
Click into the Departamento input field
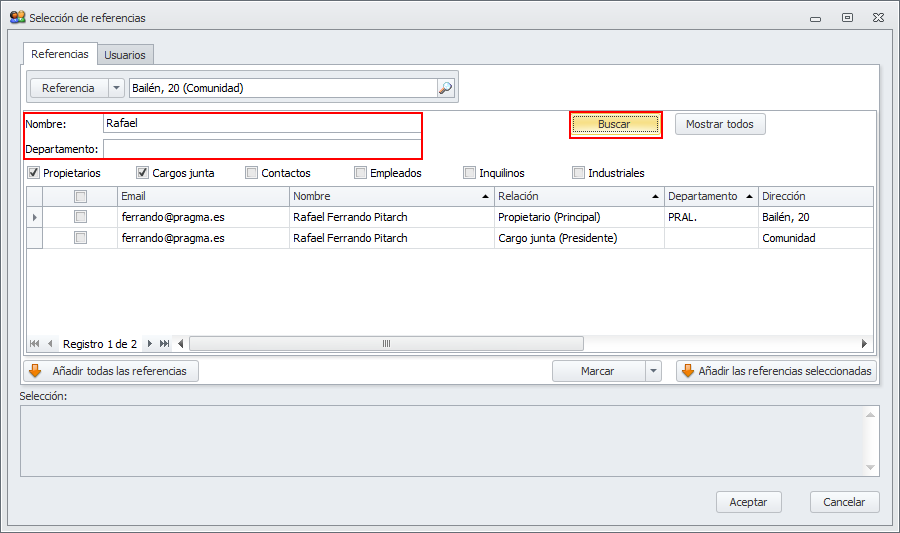262,149
